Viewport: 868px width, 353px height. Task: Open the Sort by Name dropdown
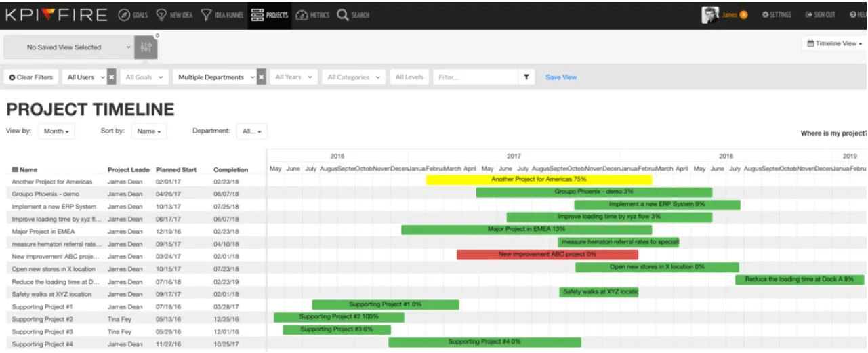[148, 131]
